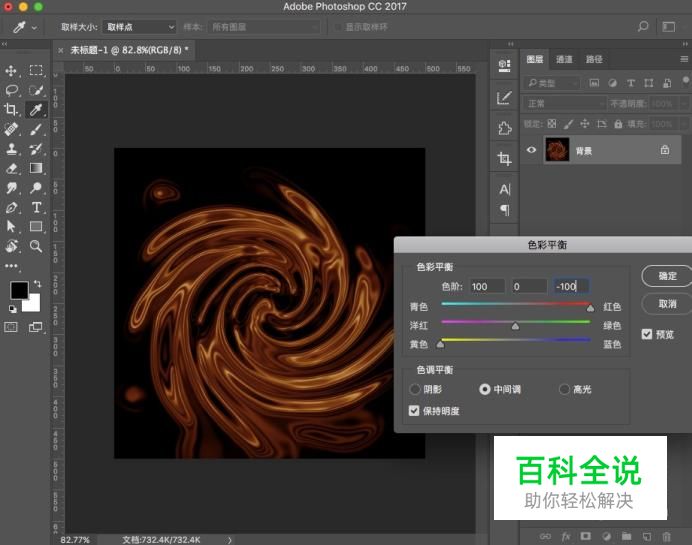Open the Paragraph panel icon in dock
Viewport: 692px width, 545px height.
[x=505, y=210]
